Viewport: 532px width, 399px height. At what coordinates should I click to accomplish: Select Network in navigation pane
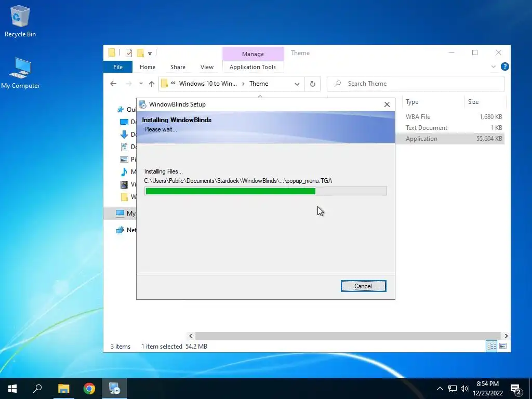tap(126, 230)
